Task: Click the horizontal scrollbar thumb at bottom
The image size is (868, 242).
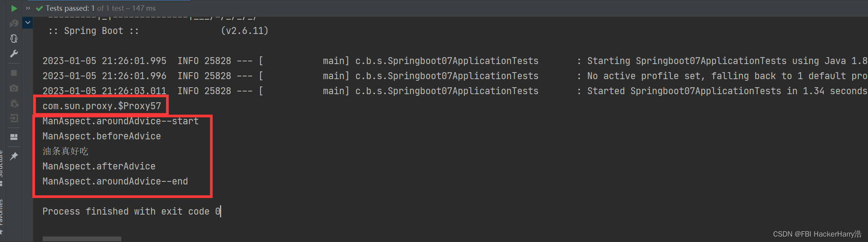Action: [x=82, y=239]
